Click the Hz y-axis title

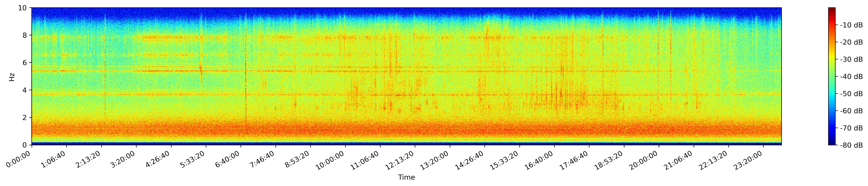click(12, 77)
